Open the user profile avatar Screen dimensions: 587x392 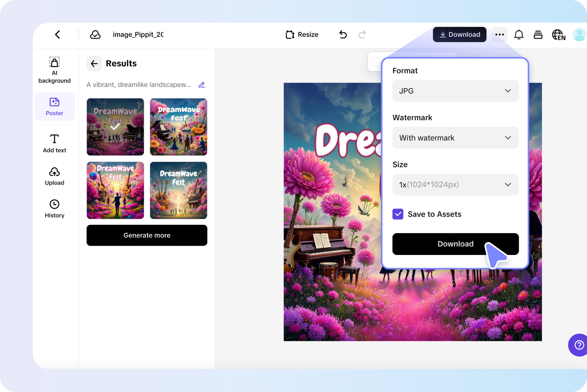coord(579,35)
